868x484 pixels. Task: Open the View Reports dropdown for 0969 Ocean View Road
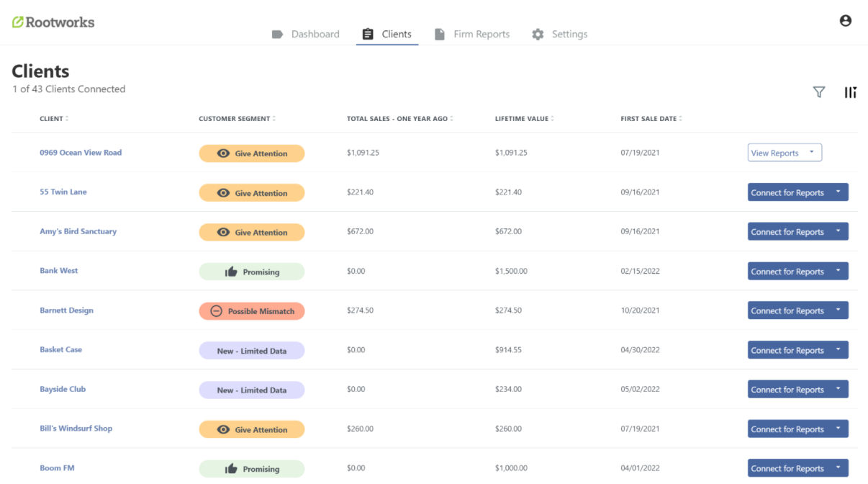click(813, 152)
